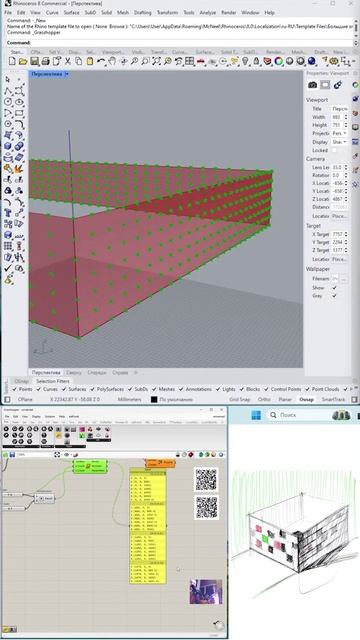The height and width of the screenshot is (640, 360).
Task: Click the upper QR code on Grasshopper canvas
Action: (x=206, y=479)
